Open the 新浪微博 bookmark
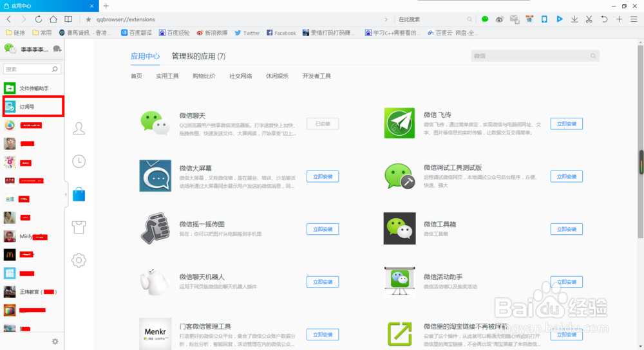 click(212, 33)
